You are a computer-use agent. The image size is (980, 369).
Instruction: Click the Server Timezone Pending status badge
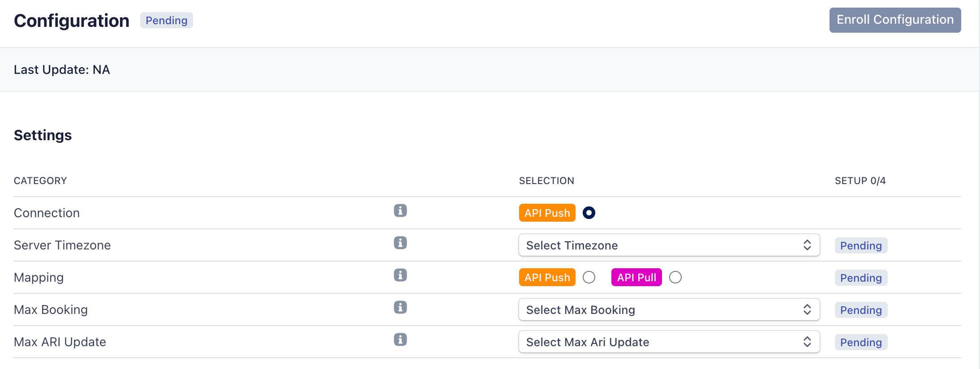(860, 245)
